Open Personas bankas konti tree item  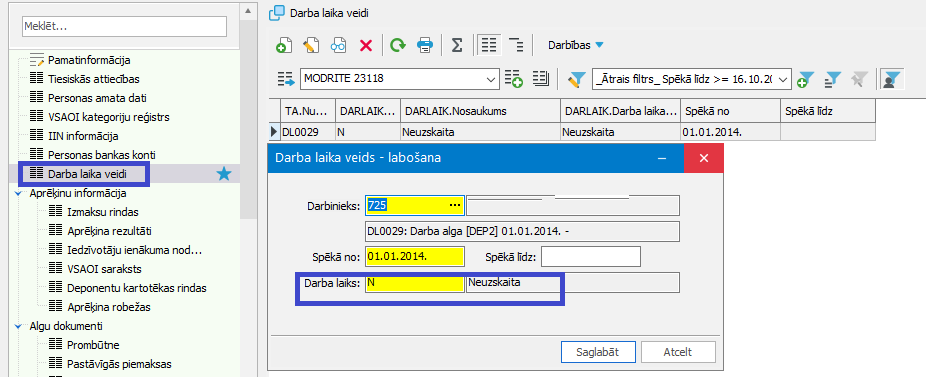102,155
